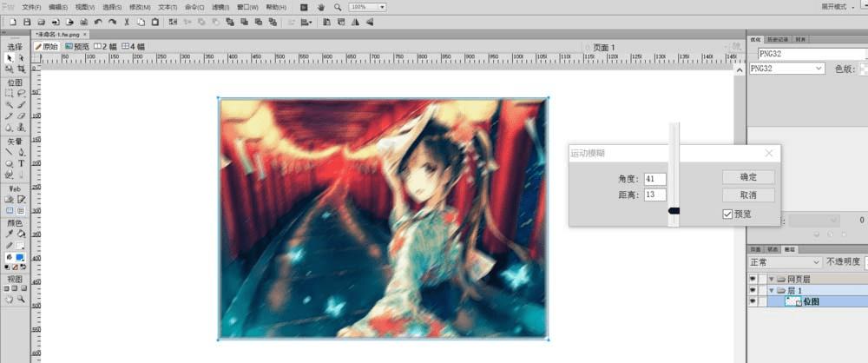
Task: Click the Save icon in toolbar
Action: tap(27, 23)
